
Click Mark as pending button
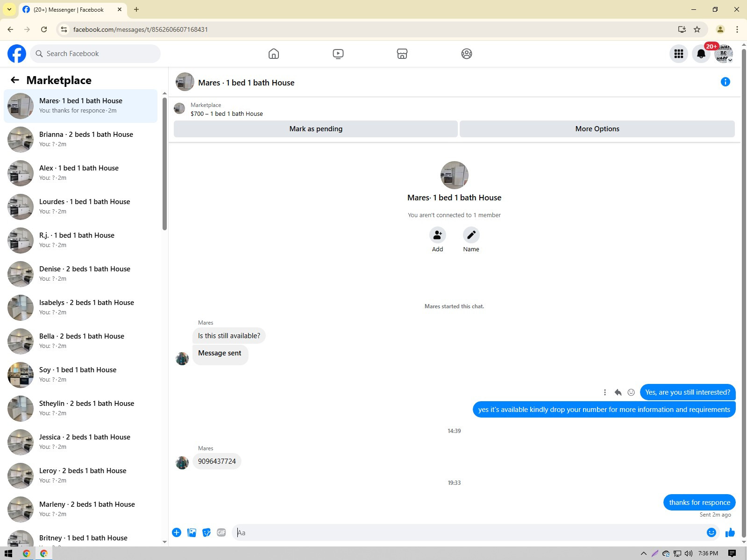tap(316, 129)
